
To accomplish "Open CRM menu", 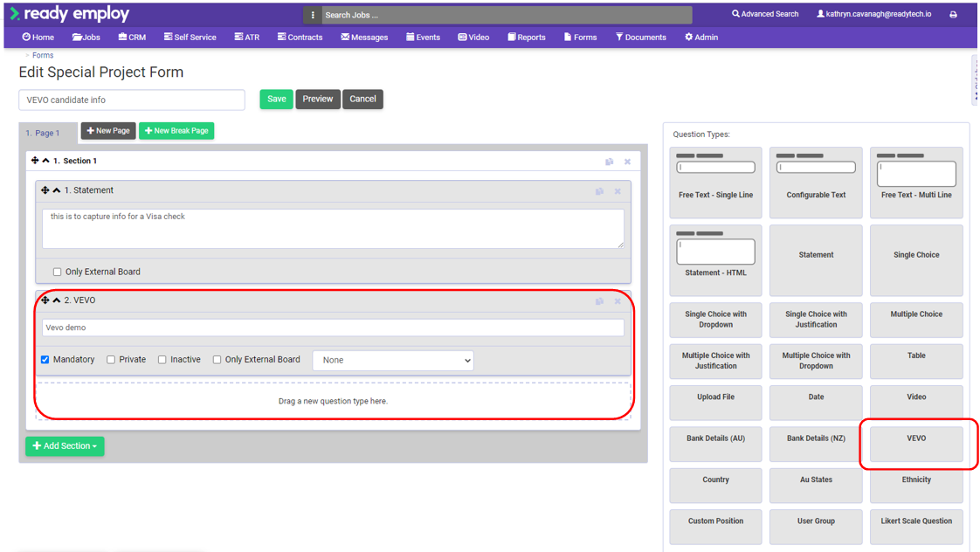I will (x=132, y=37).
